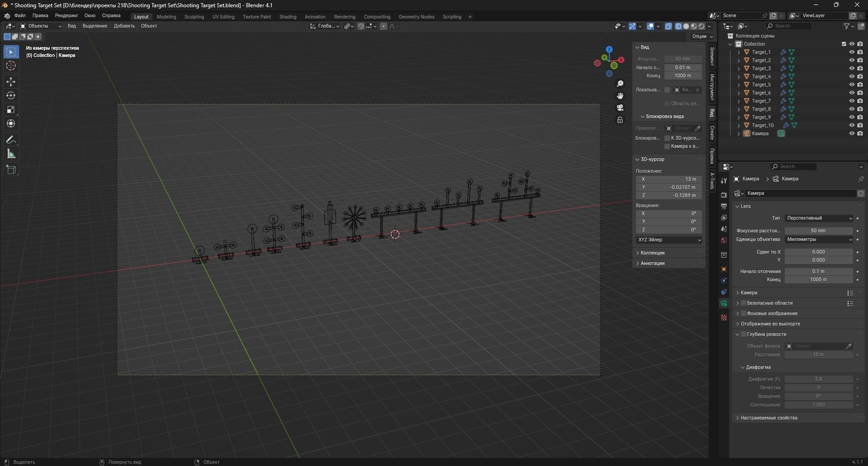
Task: Toggle X-ray mode in viewport header
Action: 669,26
